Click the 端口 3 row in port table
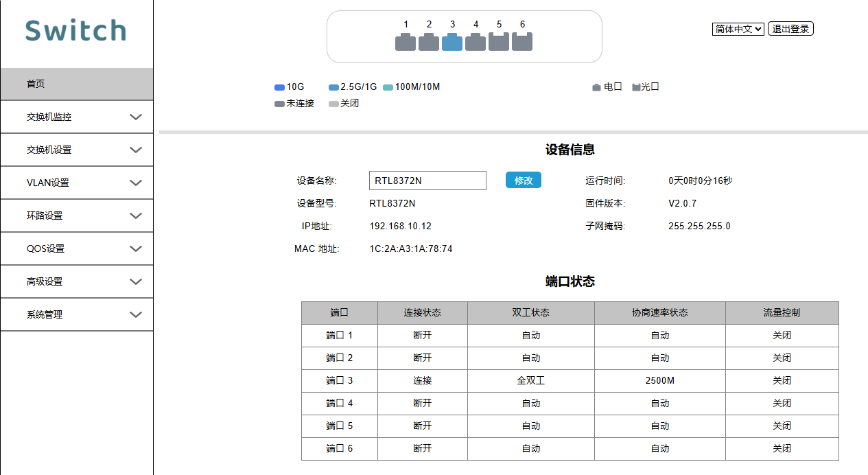The width and height of the screenshot is (868, 475). [x=570, y=380]
